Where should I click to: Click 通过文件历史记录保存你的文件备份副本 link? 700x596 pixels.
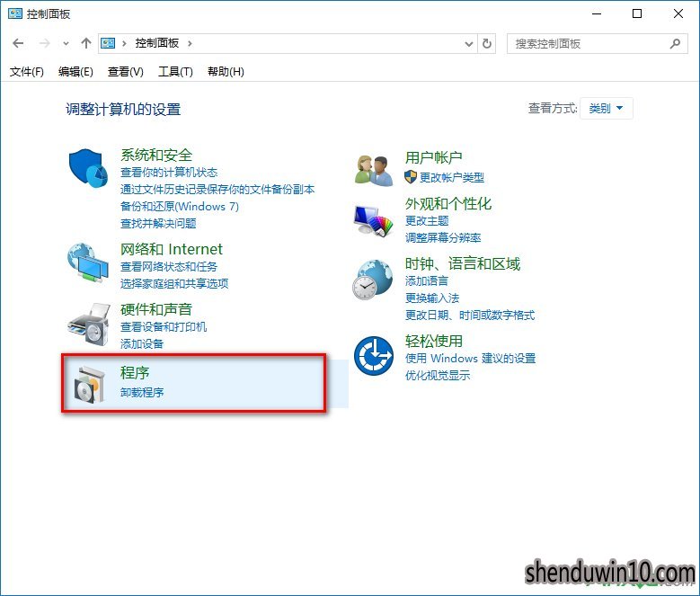pyautogui.click(x=217, y=190)
